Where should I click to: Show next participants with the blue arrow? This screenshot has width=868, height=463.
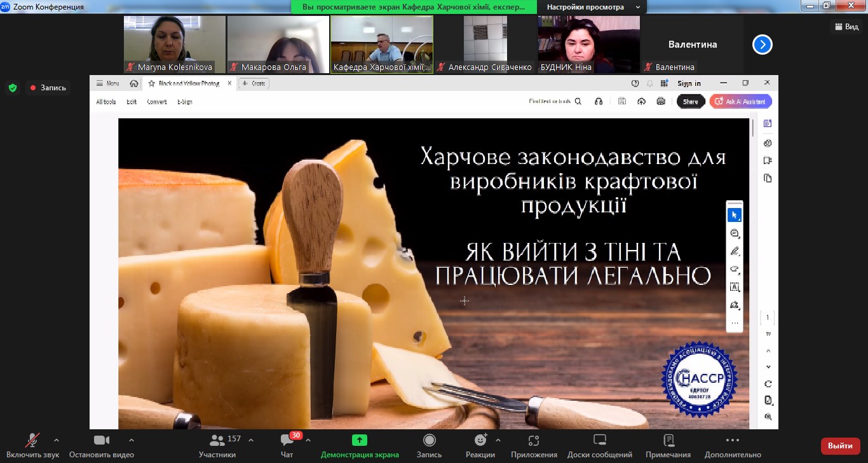click(762, 45)
